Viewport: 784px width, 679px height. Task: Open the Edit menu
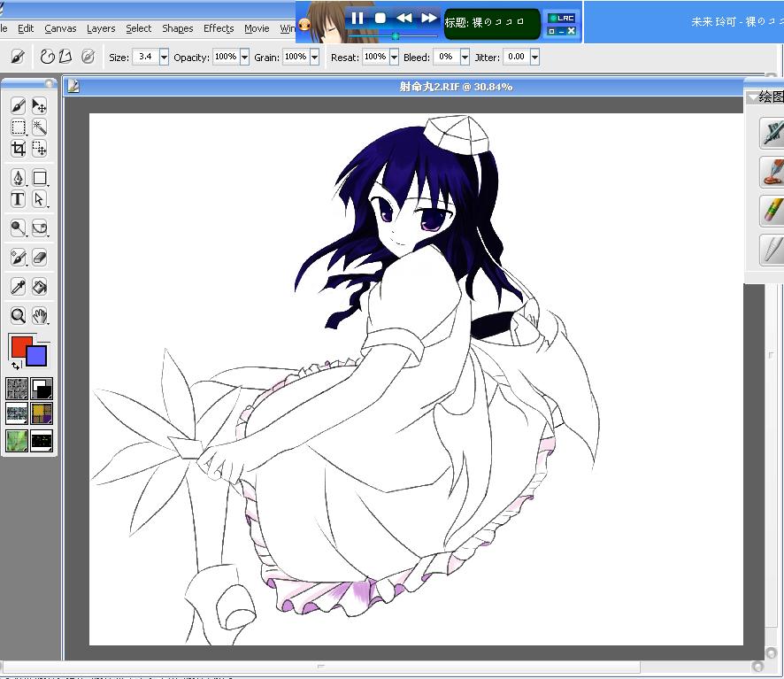(26, 28)
